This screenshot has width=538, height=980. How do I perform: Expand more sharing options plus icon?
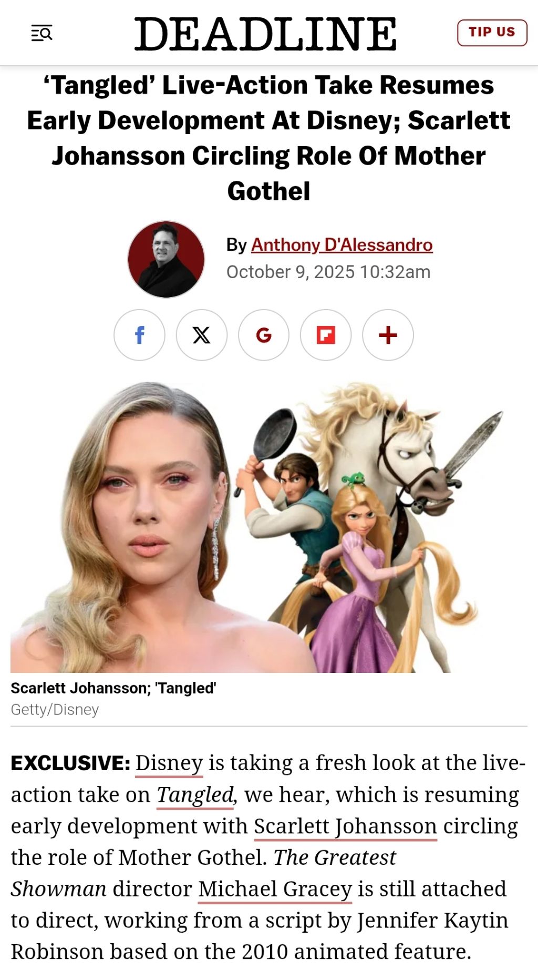tap(388, 335)
